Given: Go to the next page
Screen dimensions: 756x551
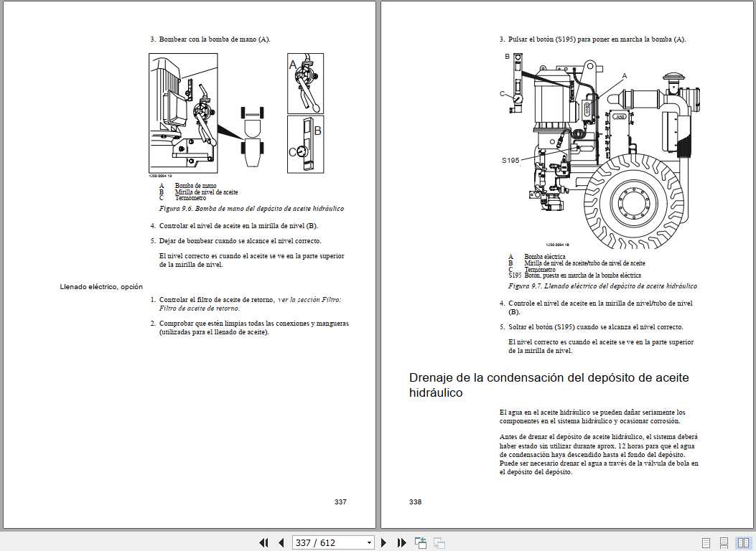Looking at the screenshot, I should pos(383,542).
